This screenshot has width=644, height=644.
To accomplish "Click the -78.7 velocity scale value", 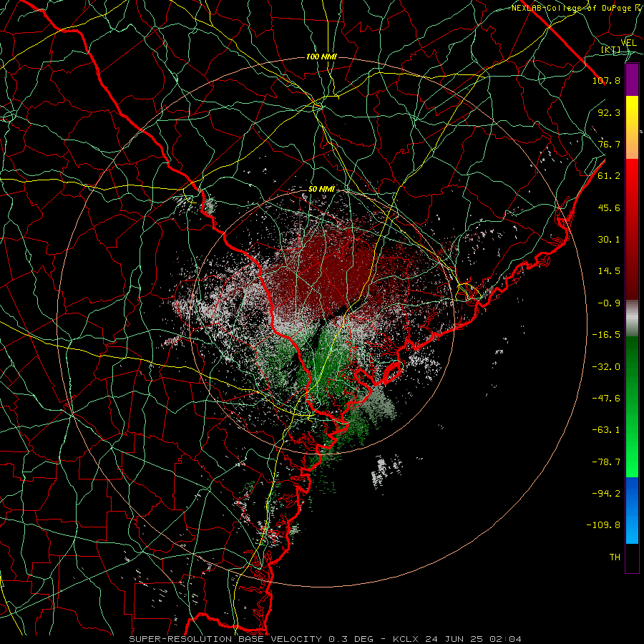I will 606,462.
